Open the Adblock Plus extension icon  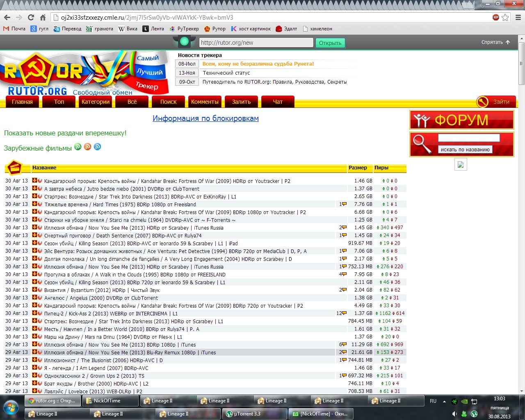click(x=496, y=18)
